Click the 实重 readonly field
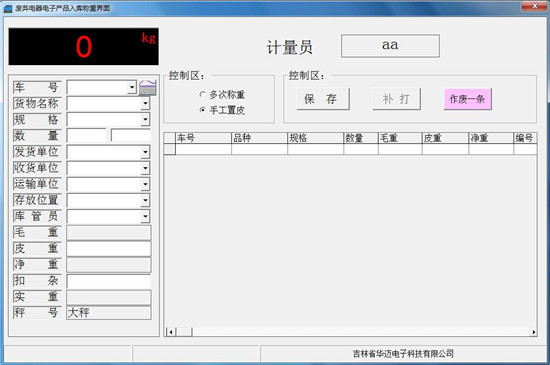 109,297
